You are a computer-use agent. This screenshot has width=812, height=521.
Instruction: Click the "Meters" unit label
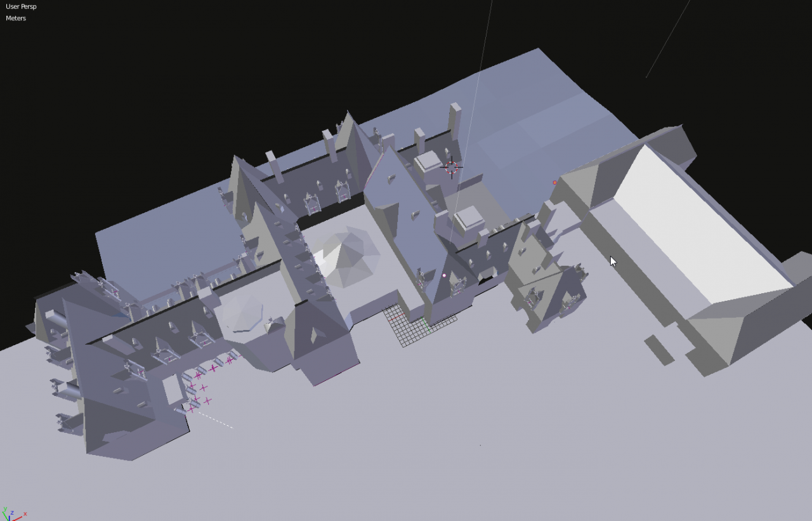[x=16, y=18]
